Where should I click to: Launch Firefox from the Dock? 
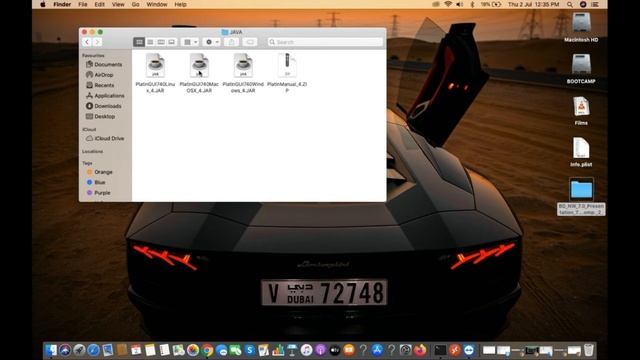420,350
